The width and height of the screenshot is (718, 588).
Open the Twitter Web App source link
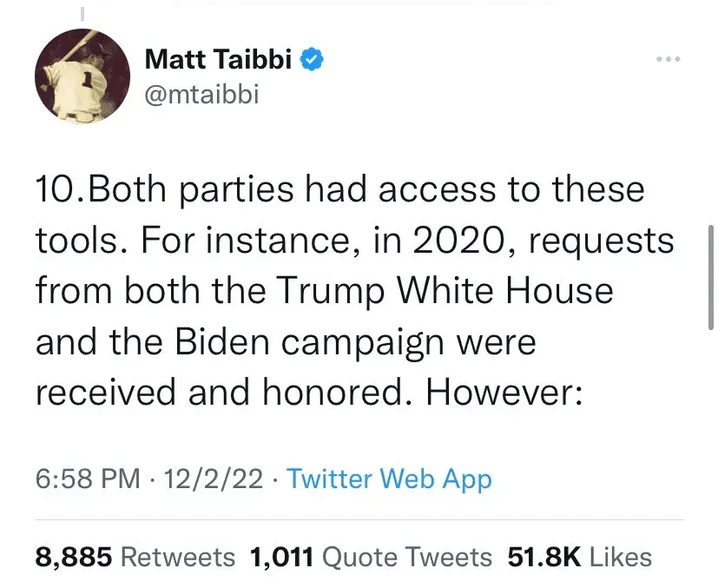coord(389,479)
